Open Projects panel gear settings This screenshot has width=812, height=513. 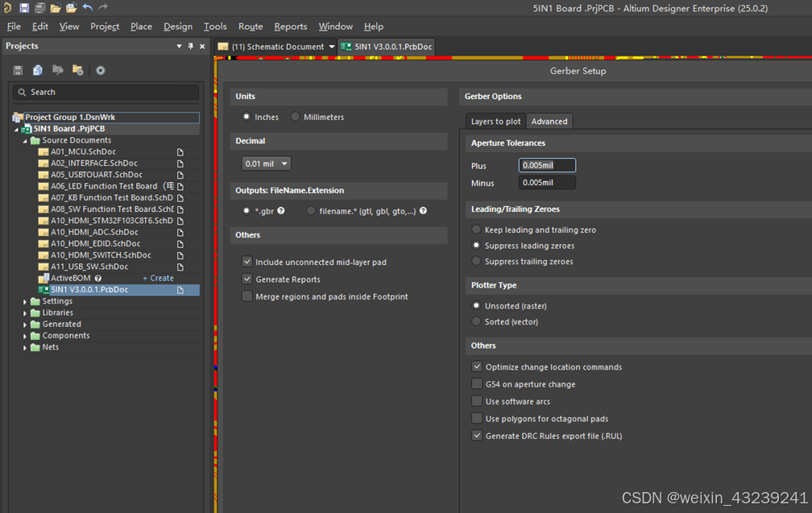pos(101,70)
